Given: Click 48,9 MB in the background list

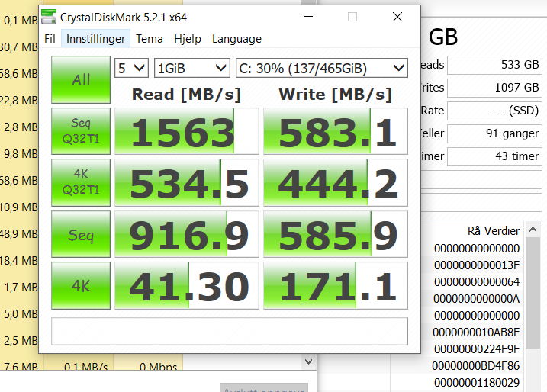Looking at the screenshot, I should (x=19, y=233).
